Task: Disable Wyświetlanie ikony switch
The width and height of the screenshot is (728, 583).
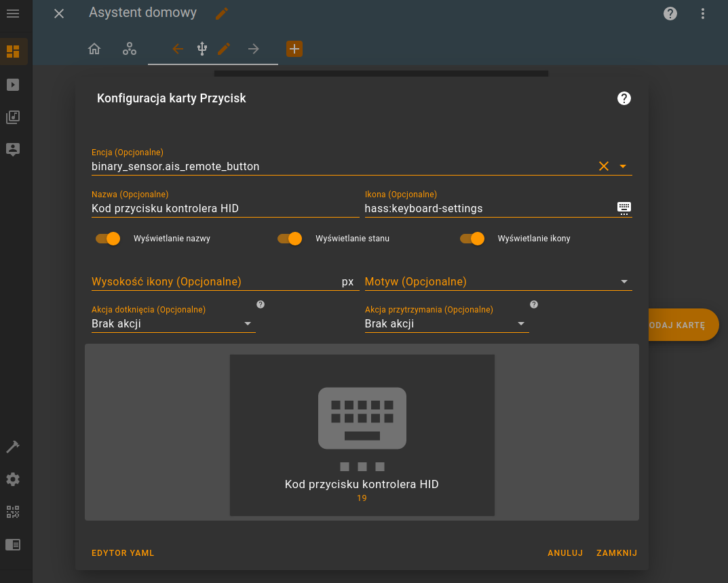Action: tap(472, 239)
